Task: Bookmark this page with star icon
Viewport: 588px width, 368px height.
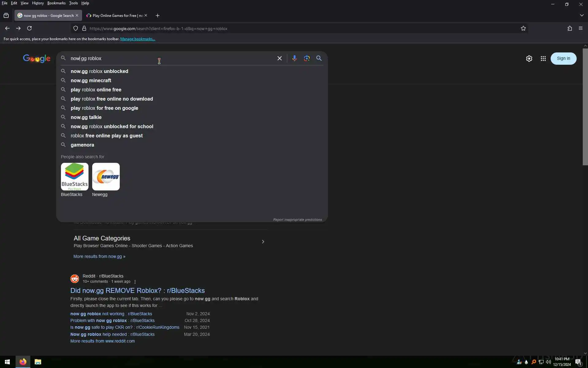Action: click(523, 29)
